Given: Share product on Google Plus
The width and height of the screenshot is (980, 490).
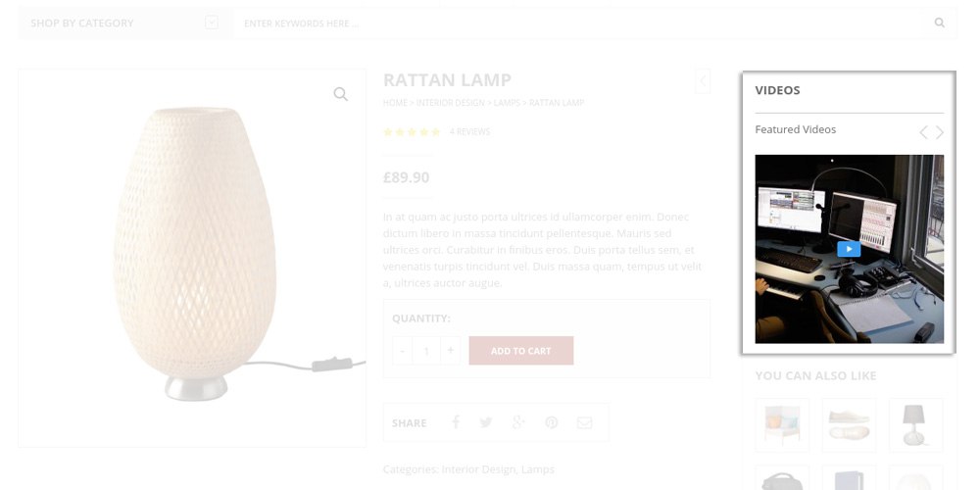Looking at the screenshot, I should coord(518,422).
